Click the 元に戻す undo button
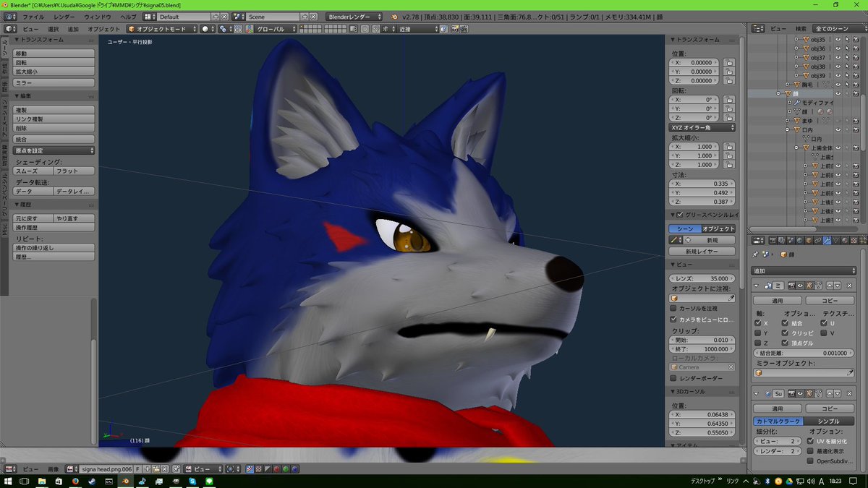This screenshot has height=488, width=868. point(33,218)
